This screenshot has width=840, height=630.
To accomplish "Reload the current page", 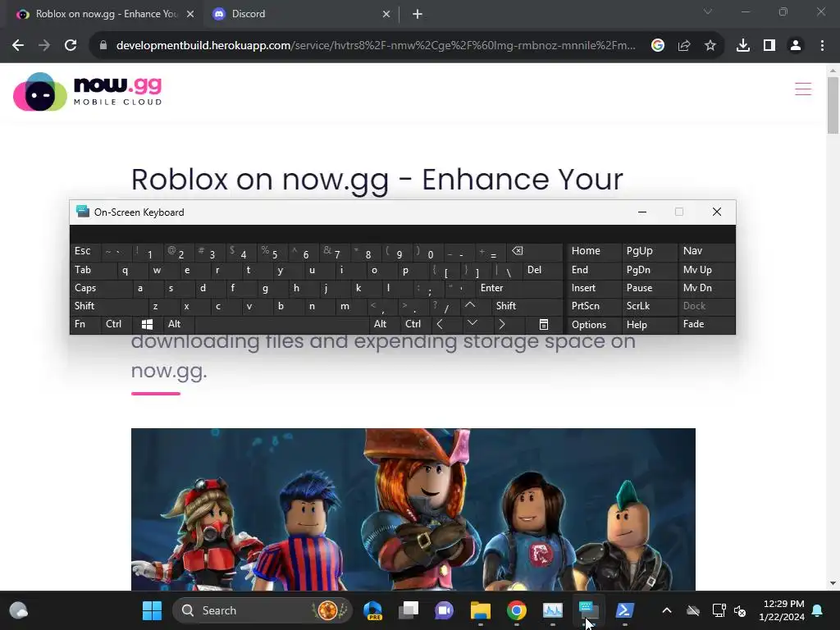I will tap(71, 46).
